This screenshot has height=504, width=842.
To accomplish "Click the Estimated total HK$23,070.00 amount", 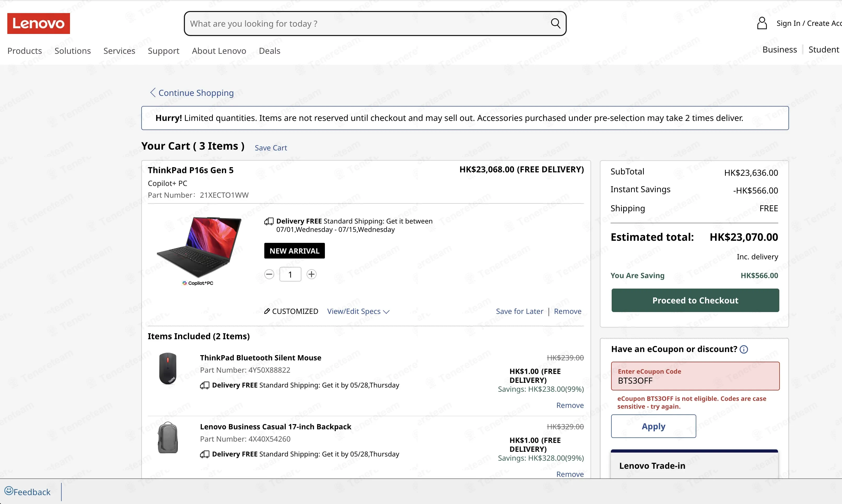I will pyautogui.click(x=744, y=237).
